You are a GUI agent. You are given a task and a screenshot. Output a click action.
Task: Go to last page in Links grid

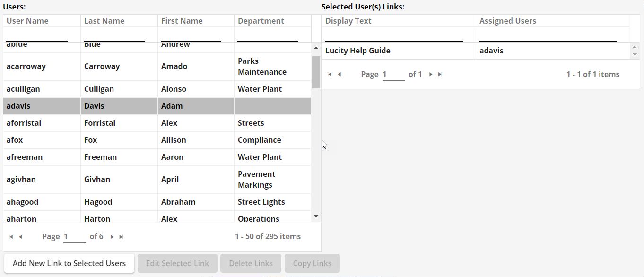pos(440,74)
